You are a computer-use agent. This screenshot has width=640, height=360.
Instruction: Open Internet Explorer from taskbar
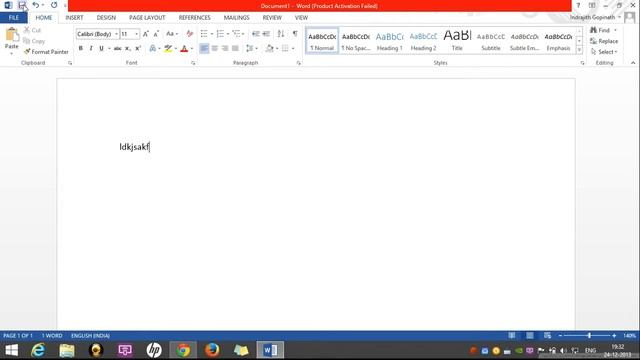pyautogui.click(x=38, y=350)
